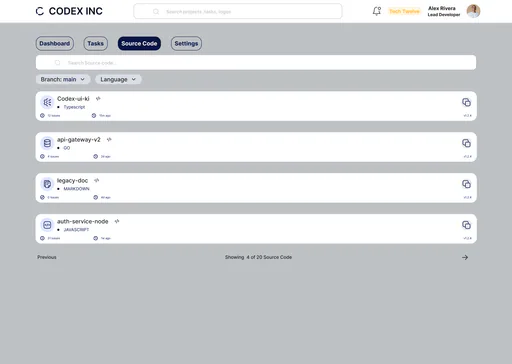This screenshot has width=512, height=364.
Task: Open the auth-service-node repository title
Action: coord(83,221)
